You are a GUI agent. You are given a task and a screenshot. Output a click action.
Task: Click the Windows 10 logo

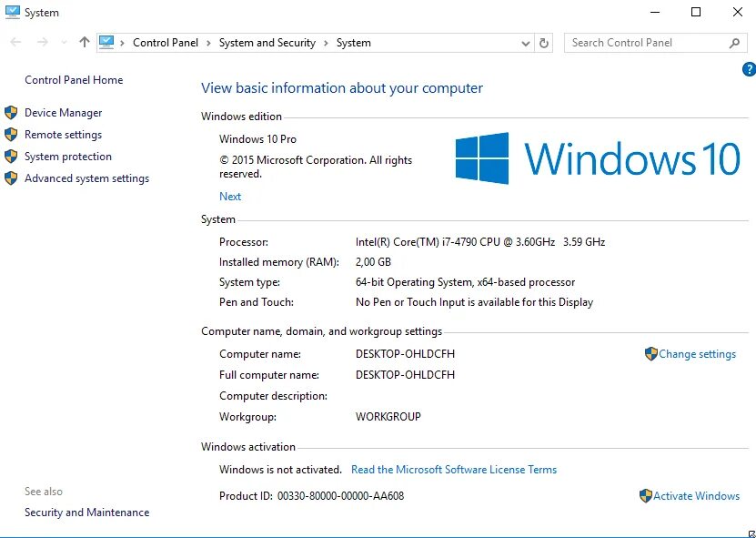[598, 158]
